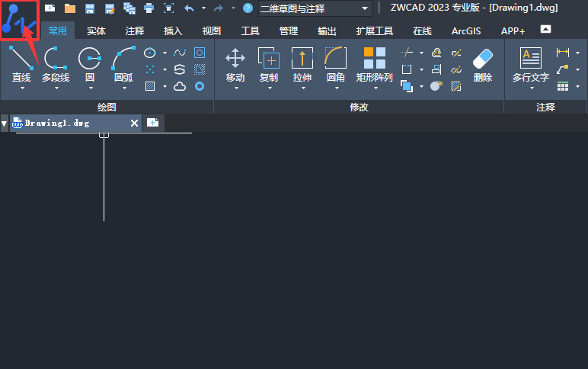The image size is (588, 369).
Task: Click the dotted-corner square modify icon
Action: click(407, 69)
